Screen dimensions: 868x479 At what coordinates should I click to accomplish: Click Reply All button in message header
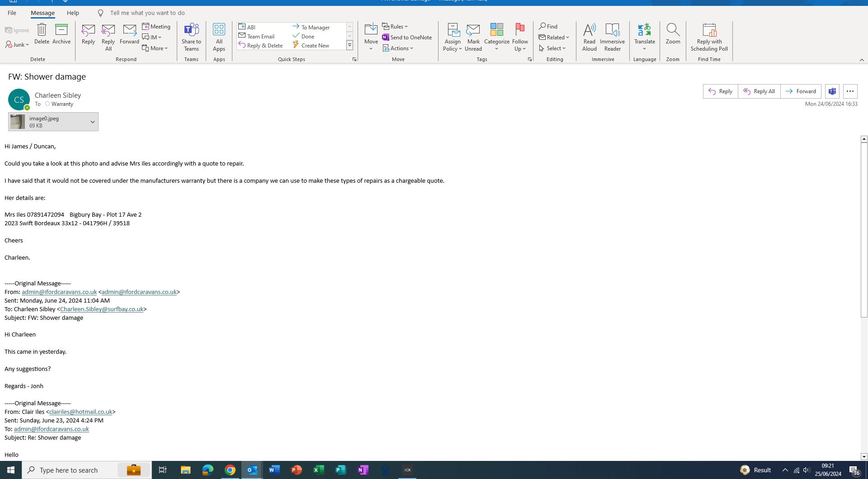tap(759, 91)
